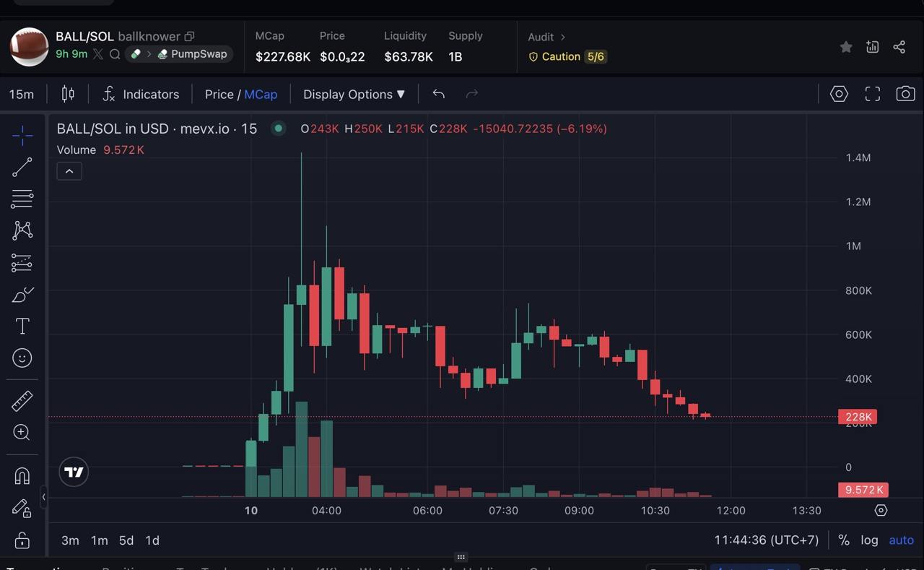Viewport: 924px width, 570px height.
Task: Click the BALL/SOL in USD chart title
Action: point(157,129)
